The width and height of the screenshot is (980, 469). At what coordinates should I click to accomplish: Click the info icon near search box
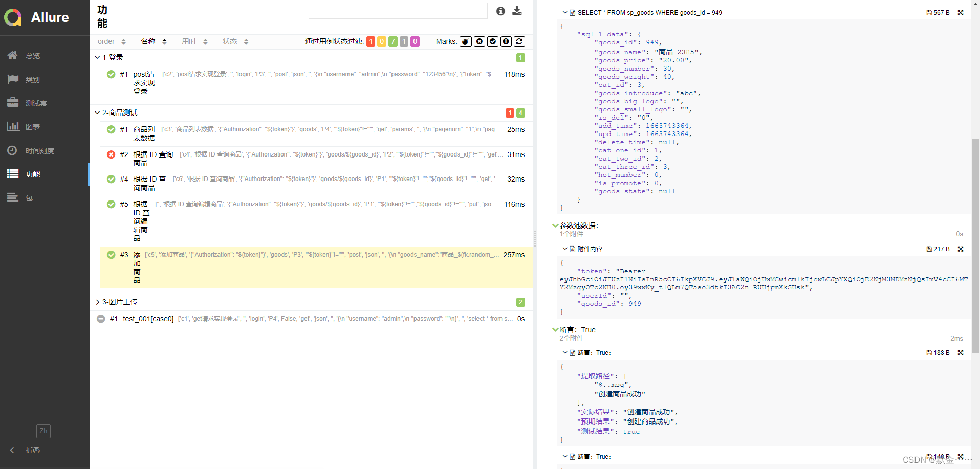[500, 11]
